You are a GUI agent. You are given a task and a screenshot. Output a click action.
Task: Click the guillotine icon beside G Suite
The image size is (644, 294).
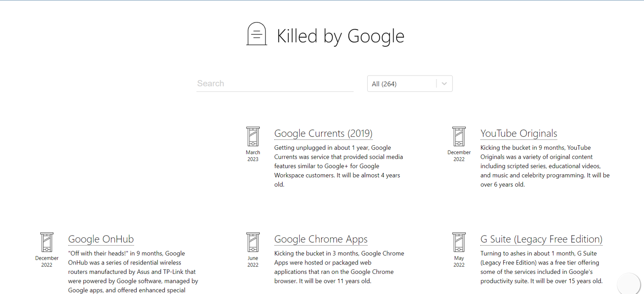(459, 242)
